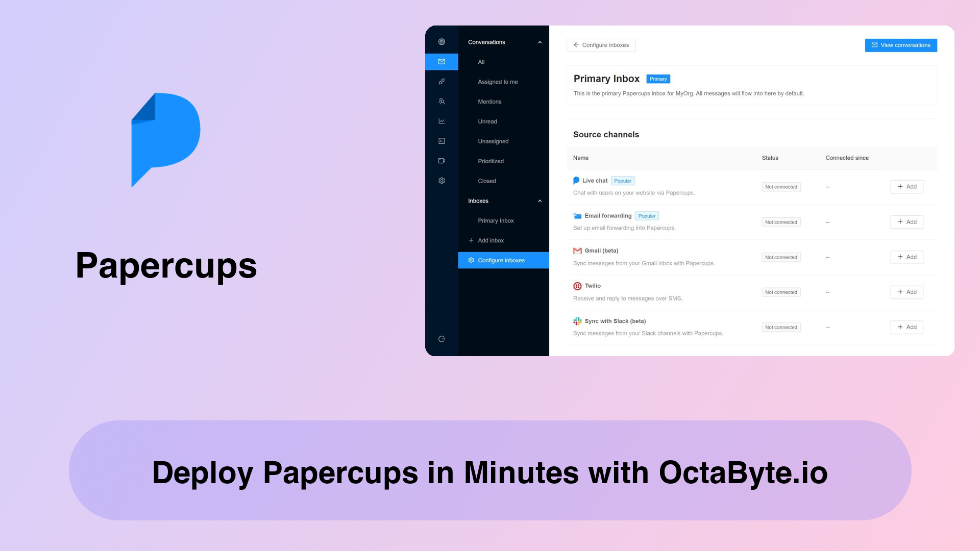This screenshot has width=980, height=551.
Task: Click the Live chat channel icon
Action: point(577,180)
